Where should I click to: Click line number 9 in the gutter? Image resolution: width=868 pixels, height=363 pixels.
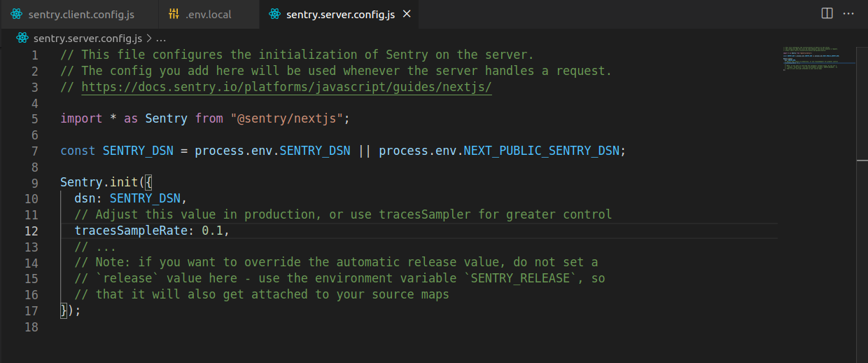[35, 183]
